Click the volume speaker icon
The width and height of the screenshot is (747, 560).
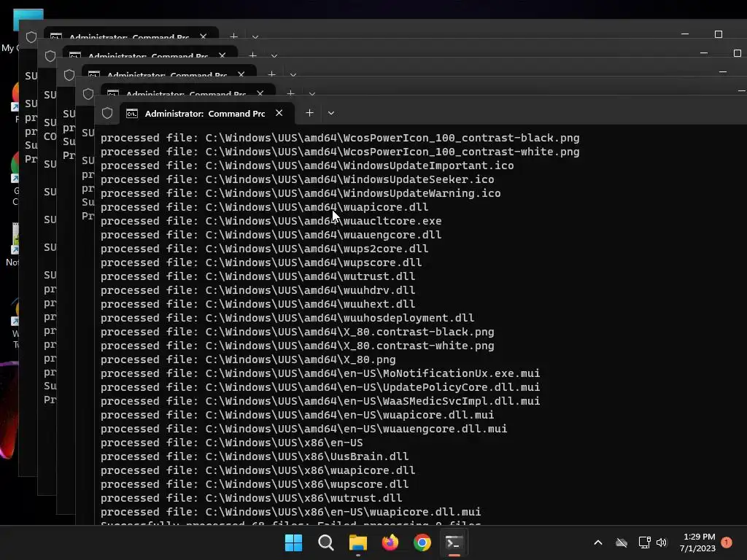(662, 542)
